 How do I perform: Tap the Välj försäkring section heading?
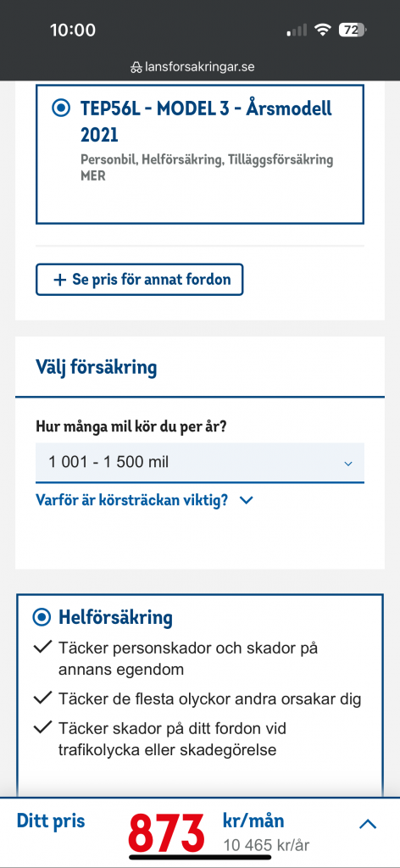[x=97, y=367]
